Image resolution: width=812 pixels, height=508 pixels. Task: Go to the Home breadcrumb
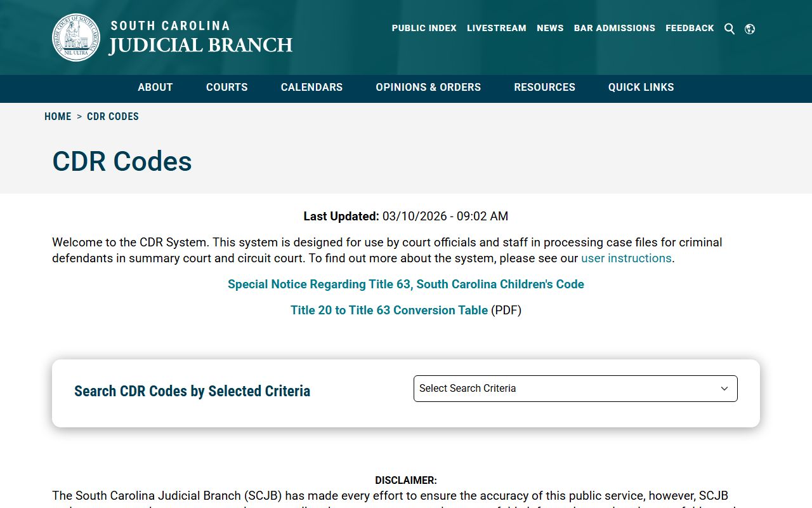58,117
